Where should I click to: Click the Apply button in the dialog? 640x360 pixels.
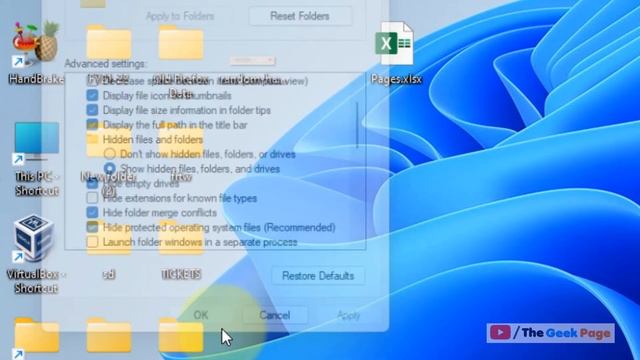click(x=348, y=315)
